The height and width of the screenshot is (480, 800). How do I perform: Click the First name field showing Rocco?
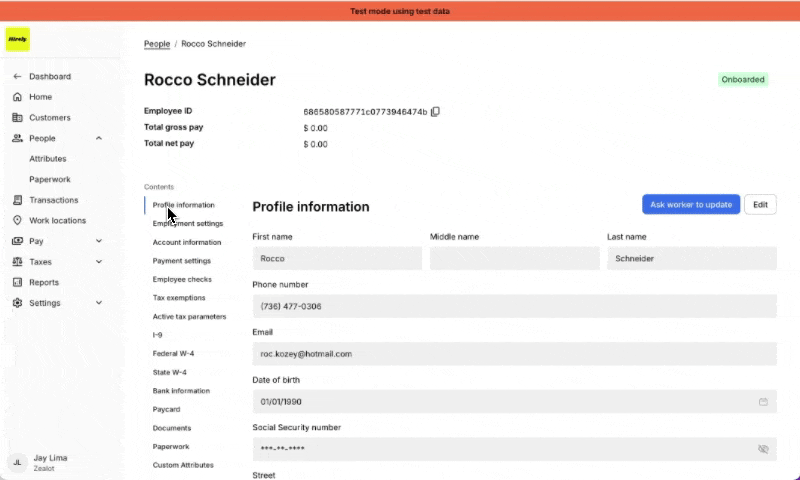pos(337,259)
